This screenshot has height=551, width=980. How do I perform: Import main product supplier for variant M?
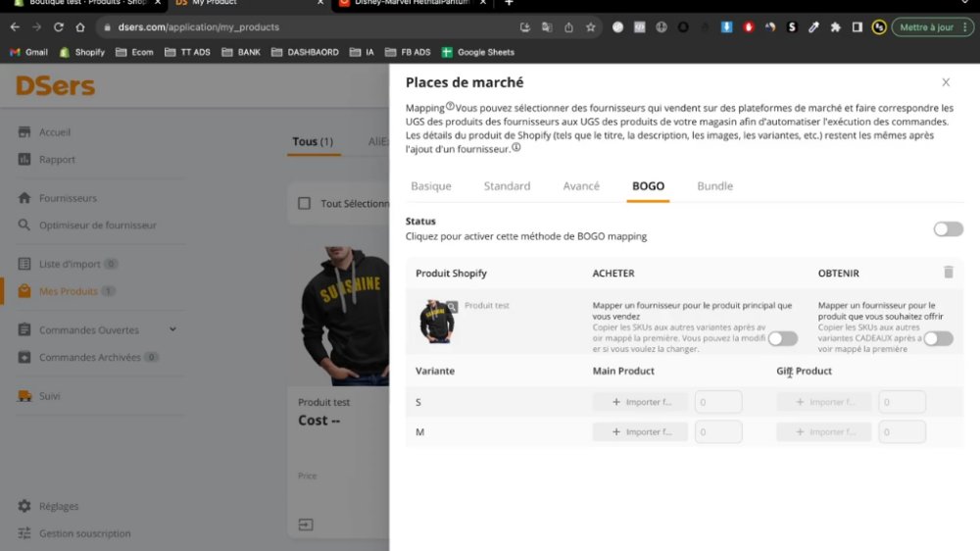click(x=640, y=431)
